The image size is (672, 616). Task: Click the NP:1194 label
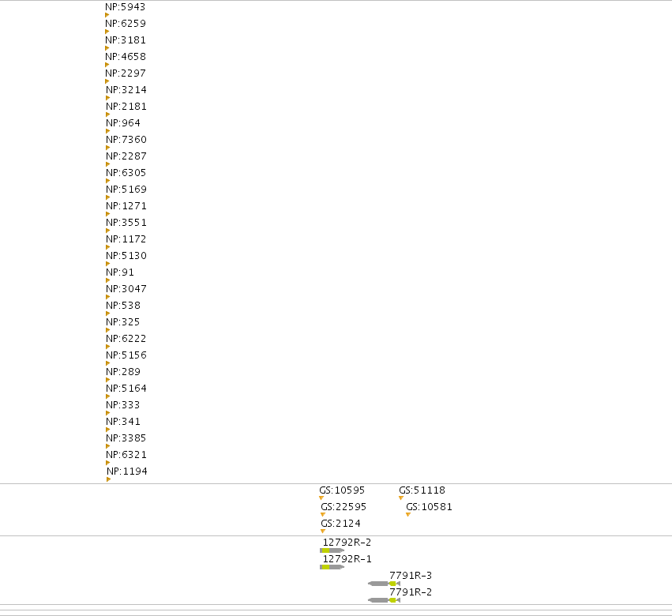tap(127, 471)
